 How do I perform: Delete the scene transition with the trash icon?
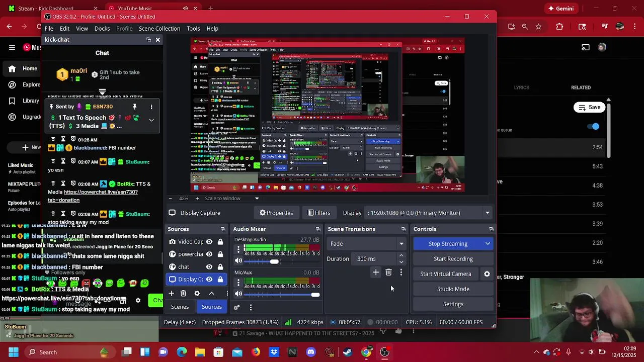coord(388,272)
